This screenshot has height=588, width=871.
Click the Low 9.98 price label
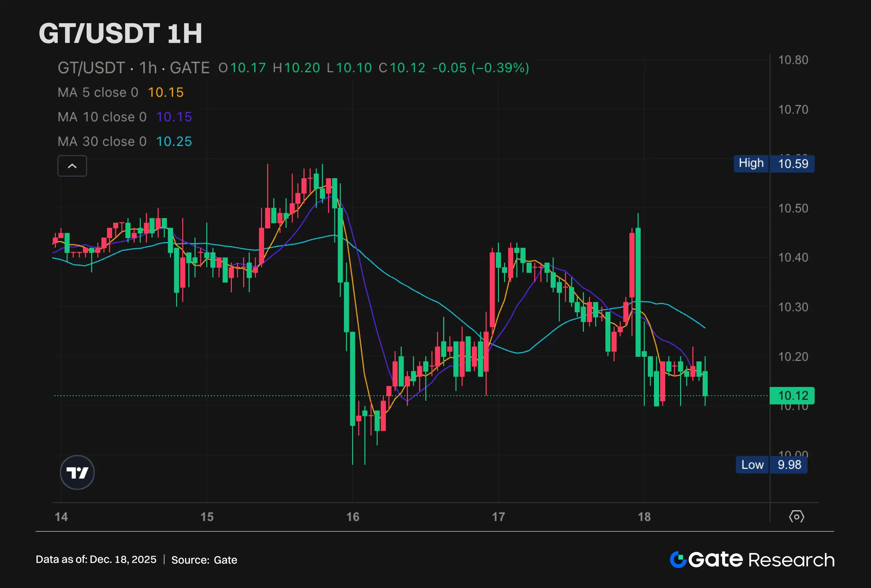pos(771,465)
